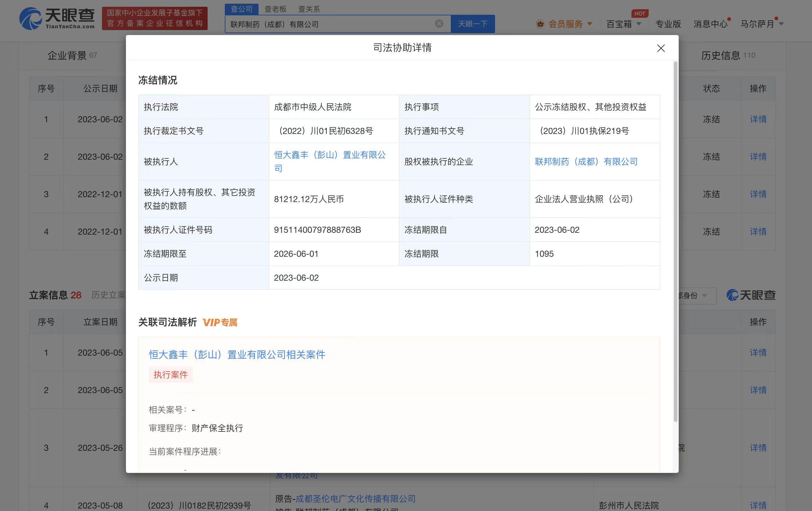Open 详情 for row 2 dated 2023-06-02
Screen dimensions: 812x511
[x=758, y=157]
